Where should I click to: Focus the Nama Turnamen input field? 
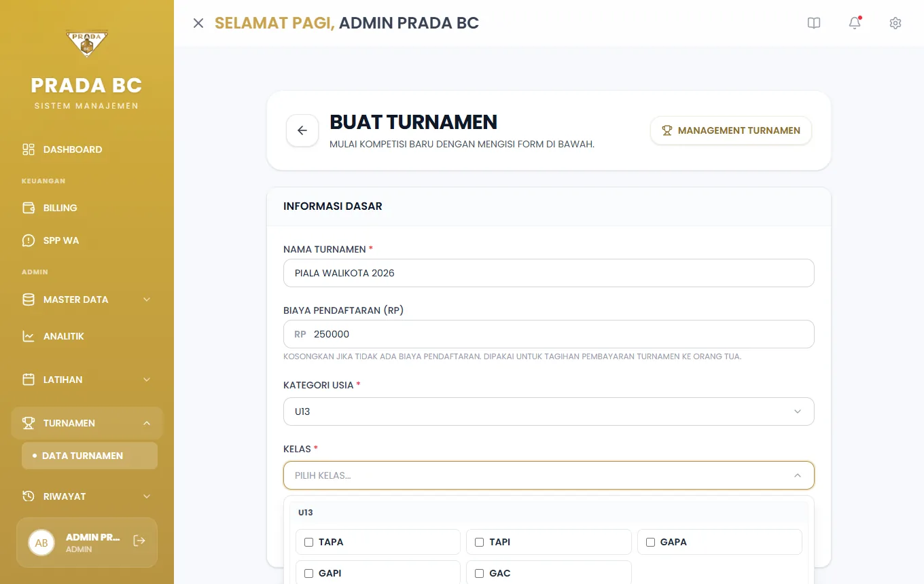pos(549,273)
